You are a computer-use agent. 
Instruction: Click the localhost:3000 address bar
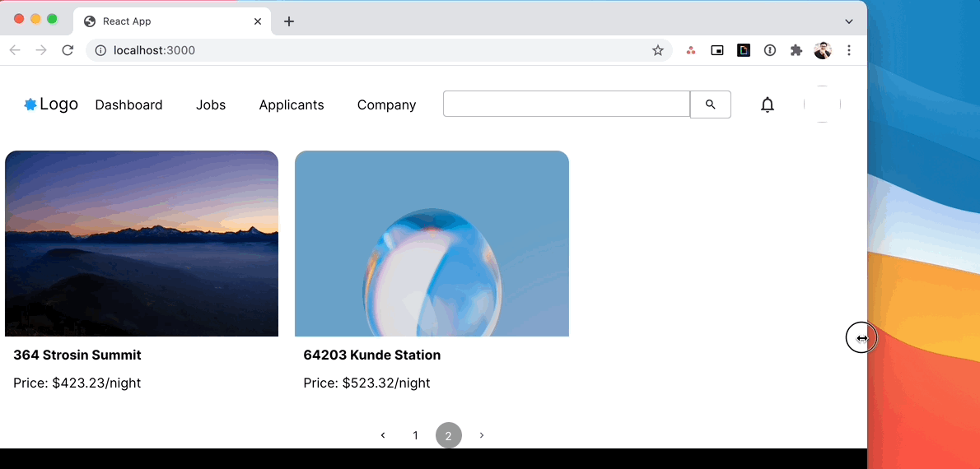tap(379, 50)
